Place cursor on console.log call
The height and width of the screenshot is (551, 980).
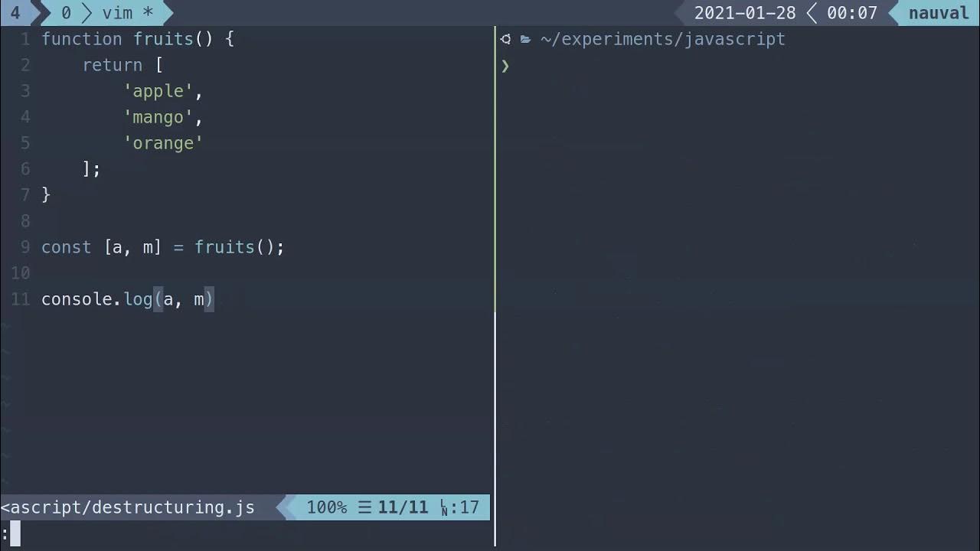pyautogui.click(x=96, y=299)
